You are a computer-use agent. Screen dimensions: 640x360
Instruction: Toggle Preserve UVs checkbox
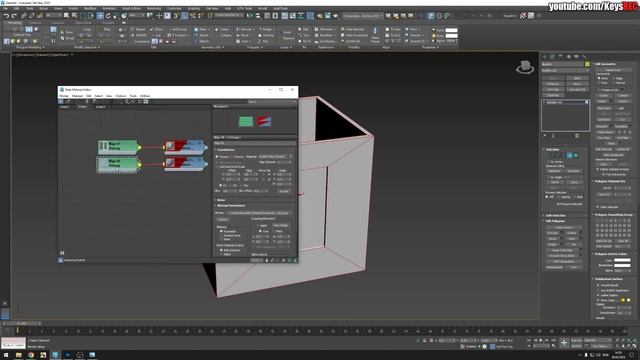599,90
